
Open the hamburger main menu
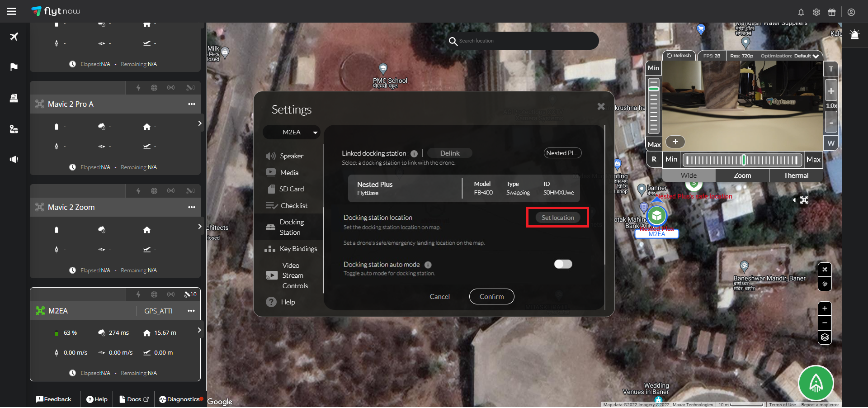click(x=12, y=11)
